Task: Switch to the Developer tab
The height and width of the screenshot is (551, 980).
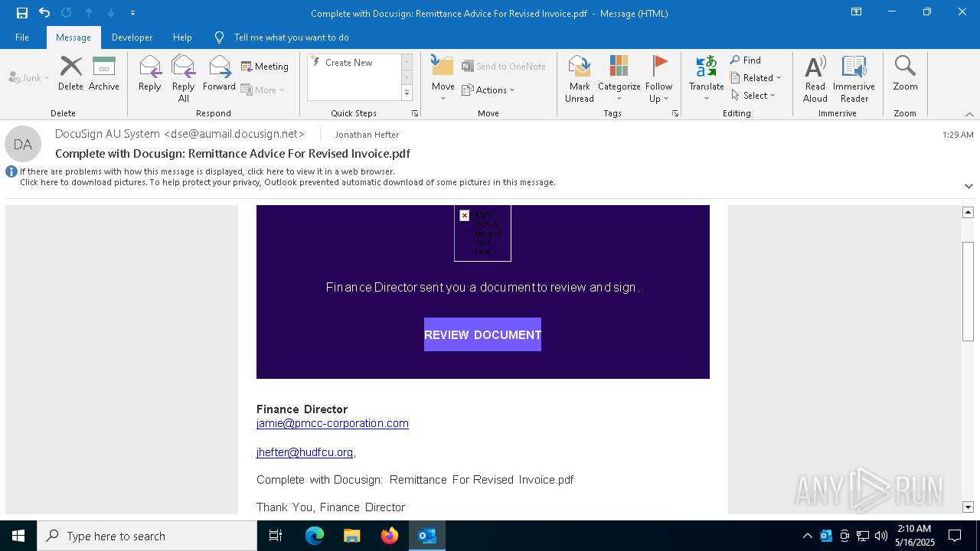Action: tap(132, 37)
